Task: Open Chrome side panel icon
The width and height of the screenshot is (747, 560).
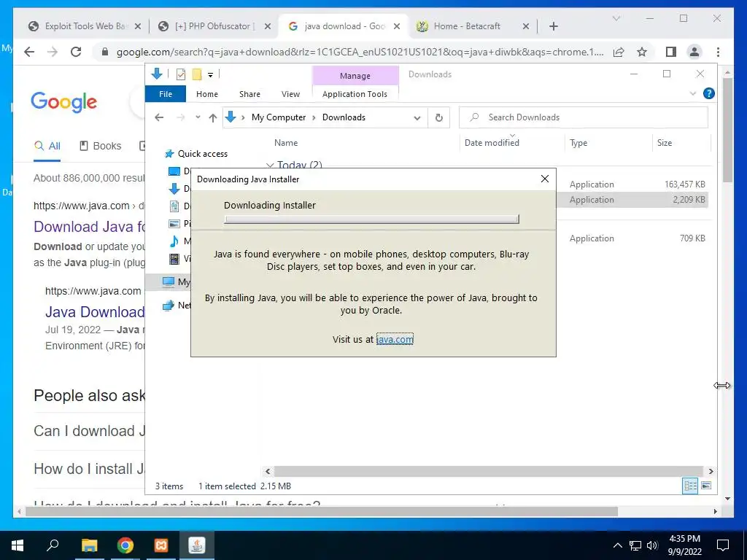Action: (x=671, y=52)
